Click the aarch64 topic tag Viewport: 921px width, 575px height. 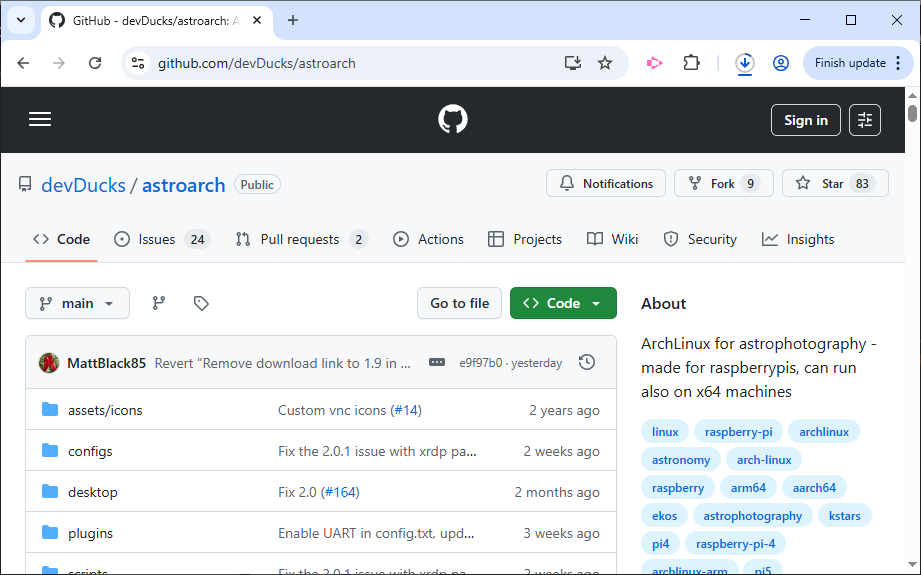pos(814,487)
